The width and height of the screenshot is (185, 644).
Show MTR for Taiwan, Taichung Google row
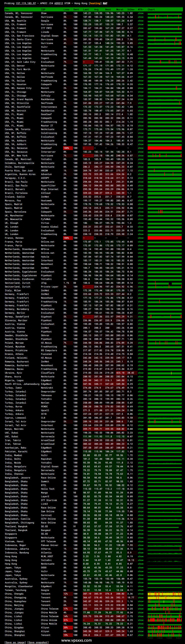point(141,590)
